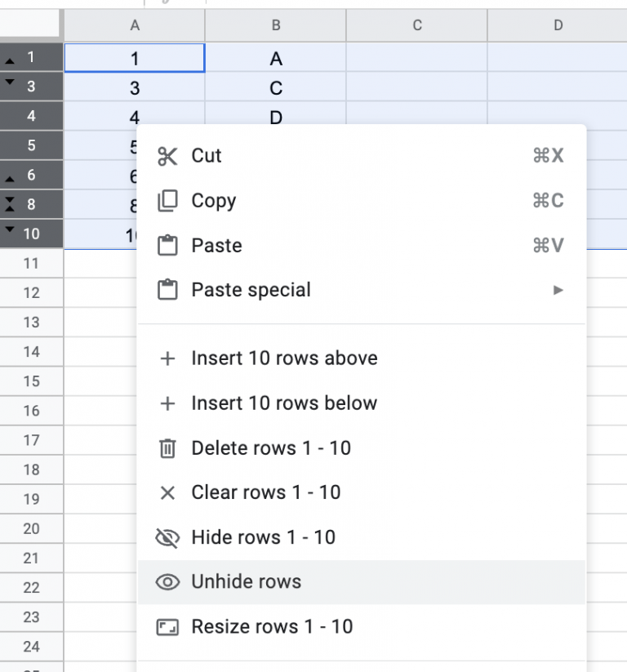Click the Copy icon in context menu

click(167, 201)
